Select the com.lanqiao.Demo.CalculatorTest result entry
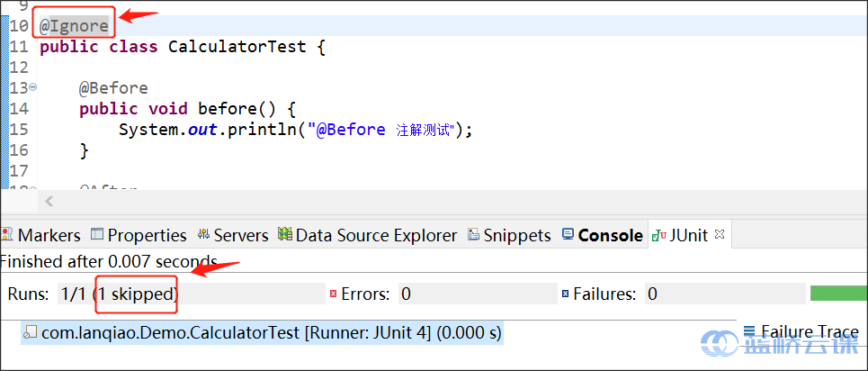Viewport: 868px width, 371px height. (x=263, y=333)
